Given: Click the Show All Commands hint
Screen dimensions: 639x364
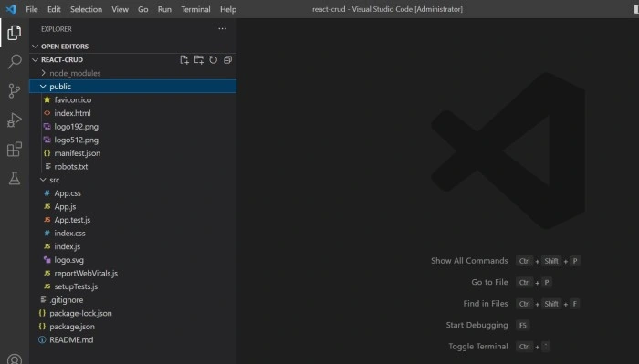Looking at the screenshot, I should click(469, 261).
